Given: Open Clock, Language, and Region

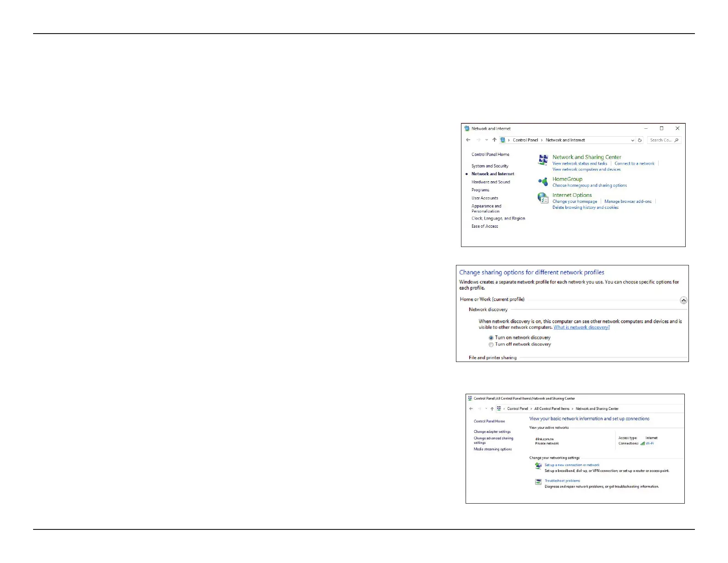Looking at the screenshot, I should [498, 218].
